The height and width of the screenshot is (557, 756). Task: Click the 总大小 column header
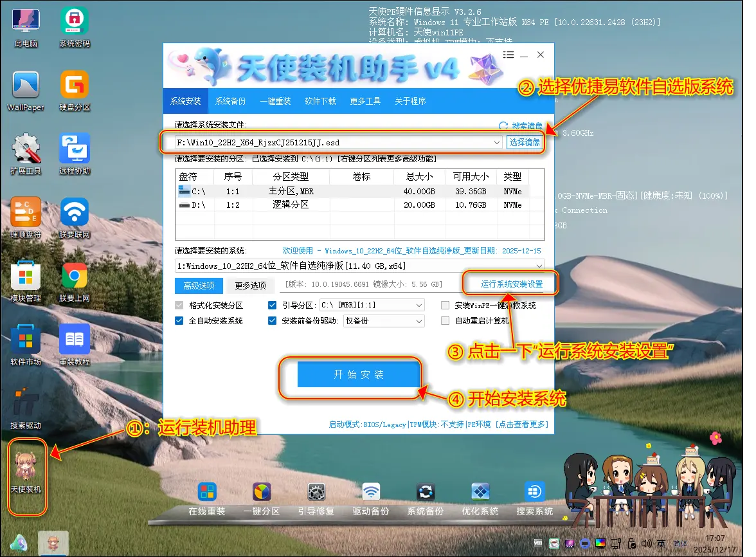click(419, 177)
